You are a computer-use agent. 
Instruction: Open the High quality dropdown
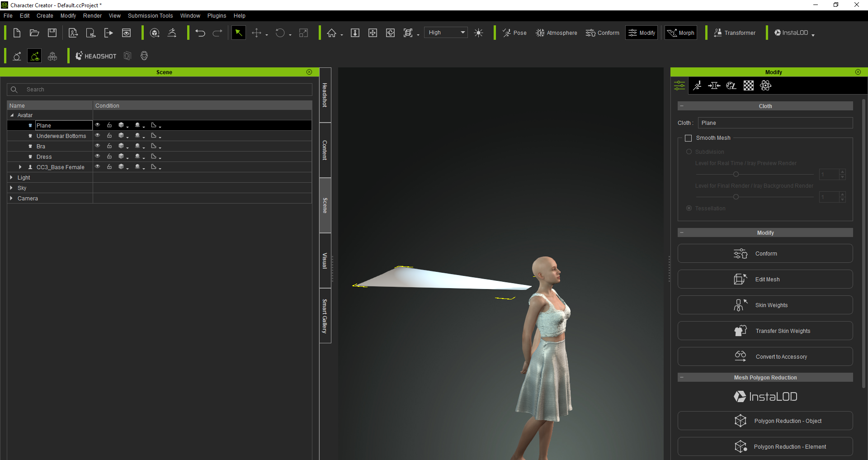point(446,33)
